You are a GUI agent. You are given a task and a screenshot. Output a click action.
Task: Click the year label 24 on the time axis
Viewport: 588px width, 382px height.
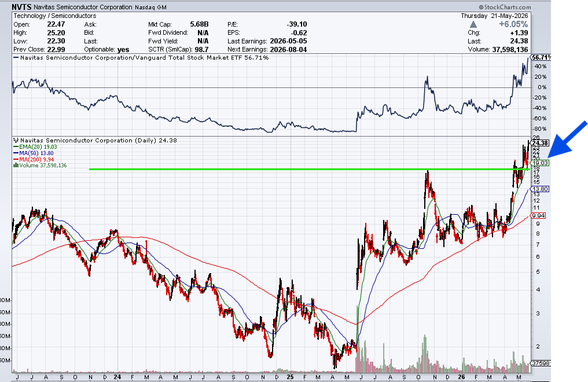(117, 377)
